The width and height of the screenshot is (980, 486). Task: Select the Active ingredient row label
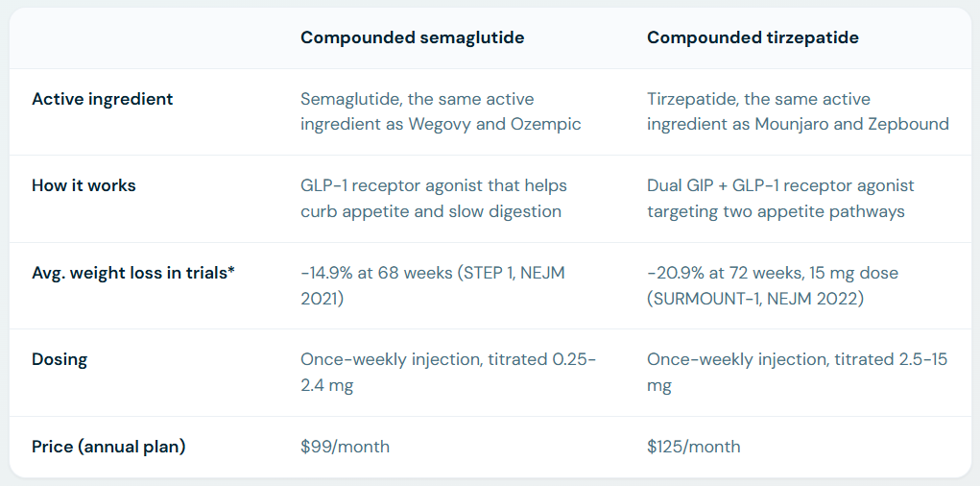(x=103, y=99)
